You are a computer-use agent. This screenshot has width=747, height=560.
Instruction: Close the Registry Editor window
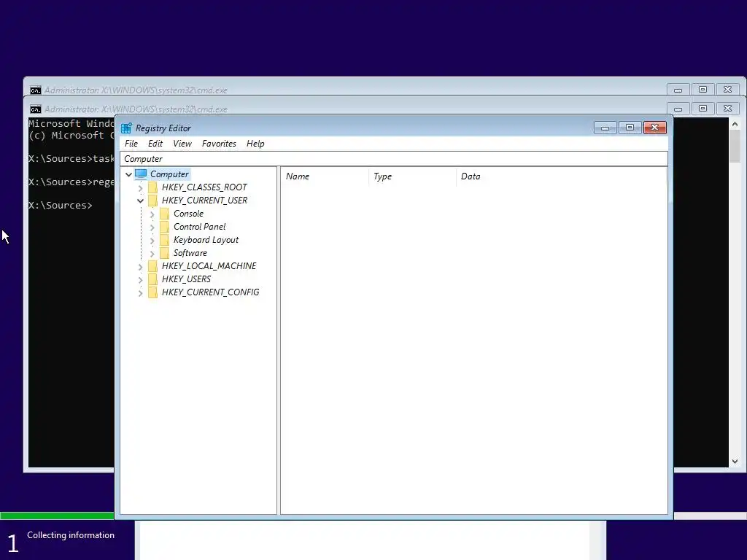tap(654, 128)
